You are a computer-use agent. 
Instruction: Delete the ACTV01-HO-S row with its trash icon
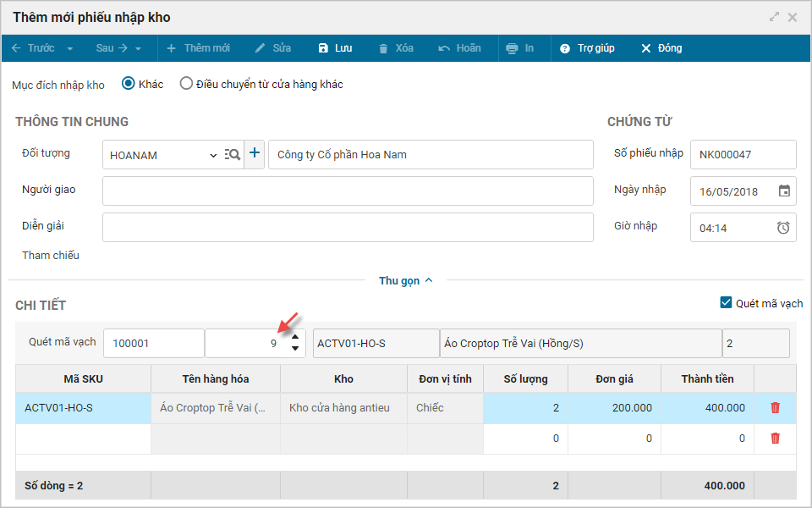775,408
